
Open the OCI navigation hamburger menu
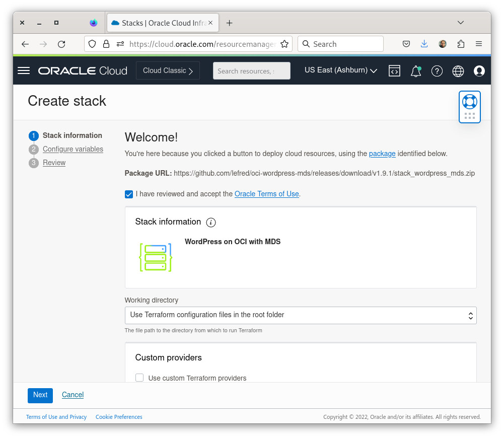tap(23, 70)
